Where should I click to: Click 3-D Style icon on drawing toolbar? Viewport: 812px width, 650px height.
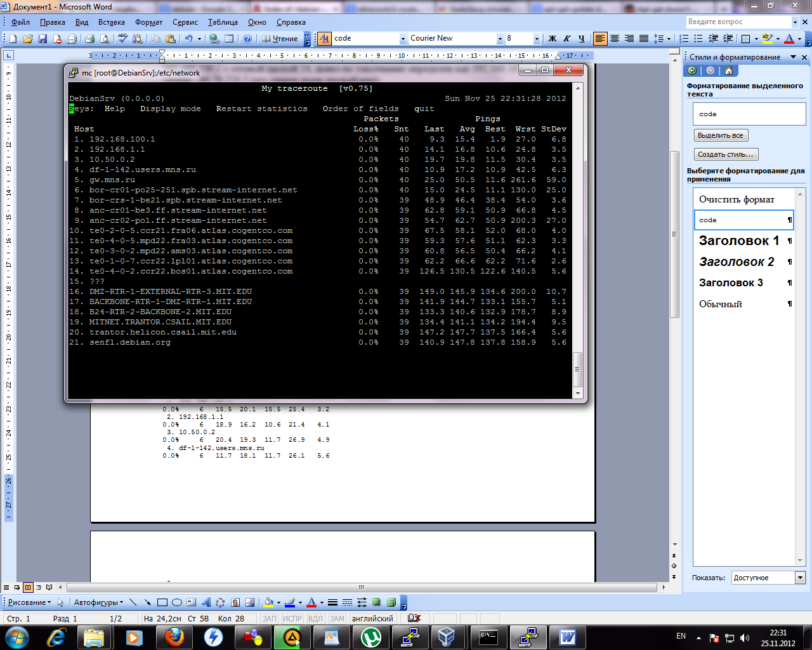tap(391, 602)
